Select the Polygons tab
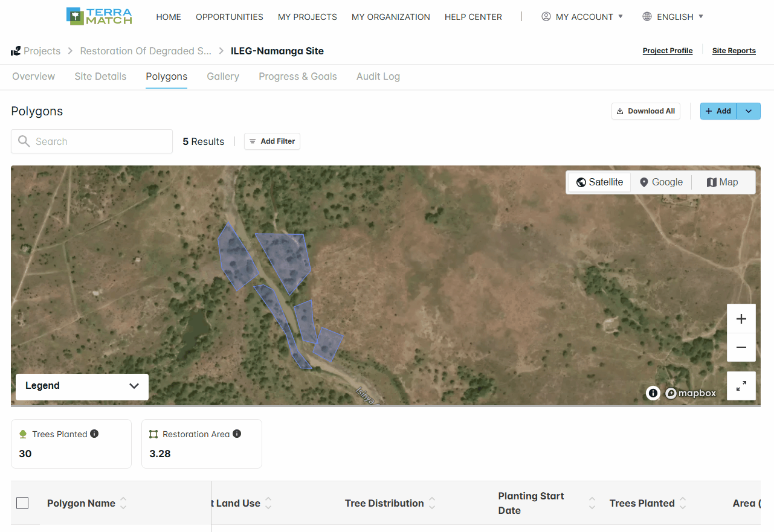 click(167, 77)
